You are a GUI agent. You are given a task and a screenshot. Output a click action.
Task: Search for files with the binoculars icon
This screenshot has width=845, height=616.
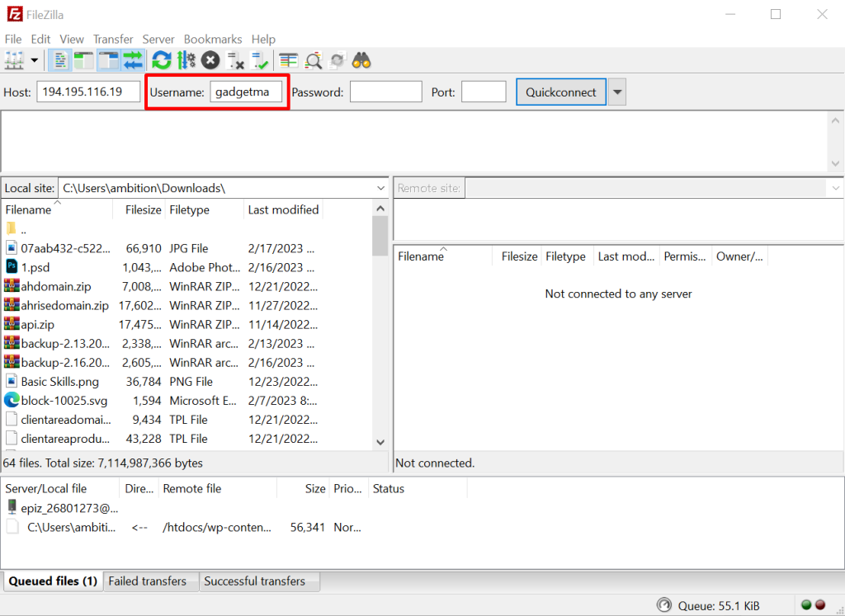click(x=361, y=60)
